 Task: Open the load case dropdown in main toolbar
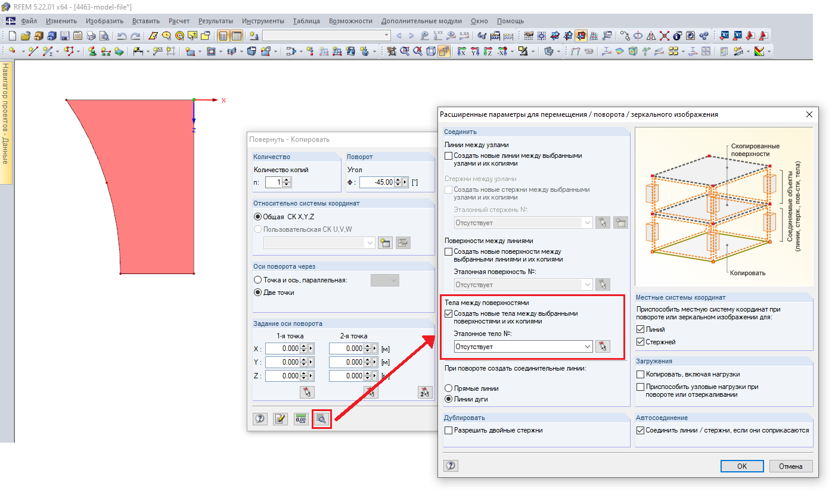(327, 36)
